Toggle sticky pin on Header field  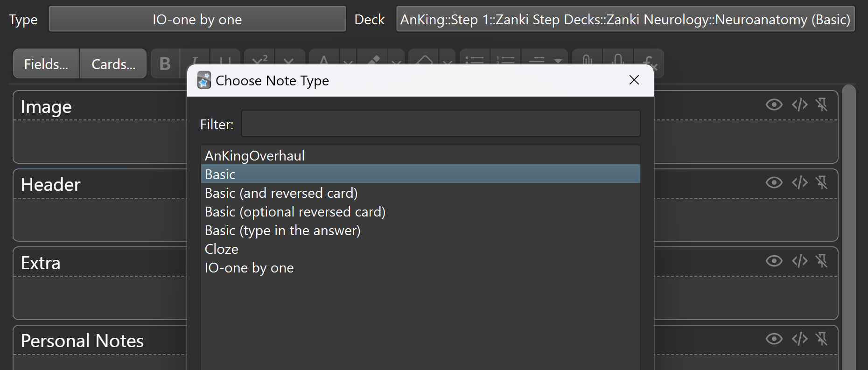[x=822, y=182]
